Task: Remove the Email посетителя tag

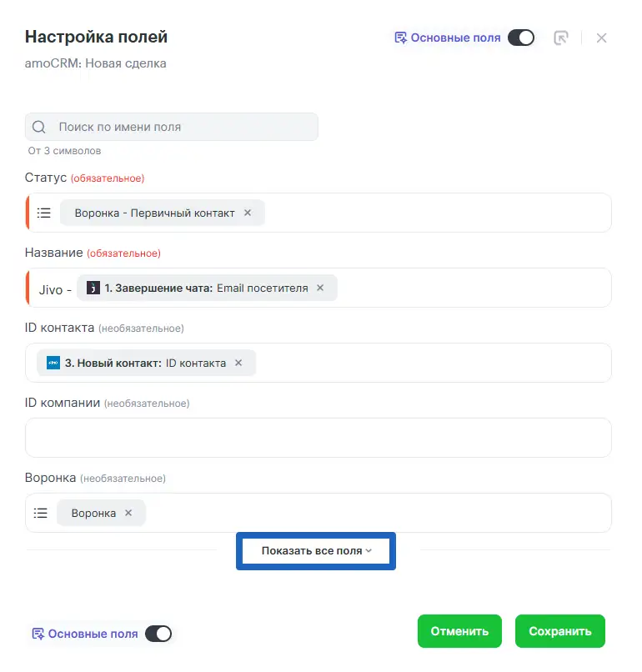Action: coord(321,288)
